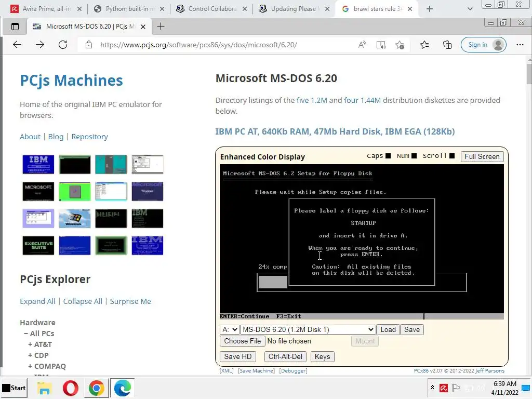Viewport: 532px width, 399px height.
Task: Open the Edge tab actions menu icon
Action: tap(15, 26)
